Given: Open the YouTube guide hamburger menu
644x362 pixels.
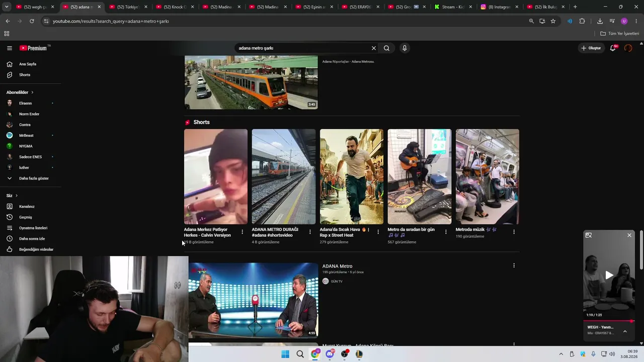Looking at the screenshot, I should [x=10, y=48].
